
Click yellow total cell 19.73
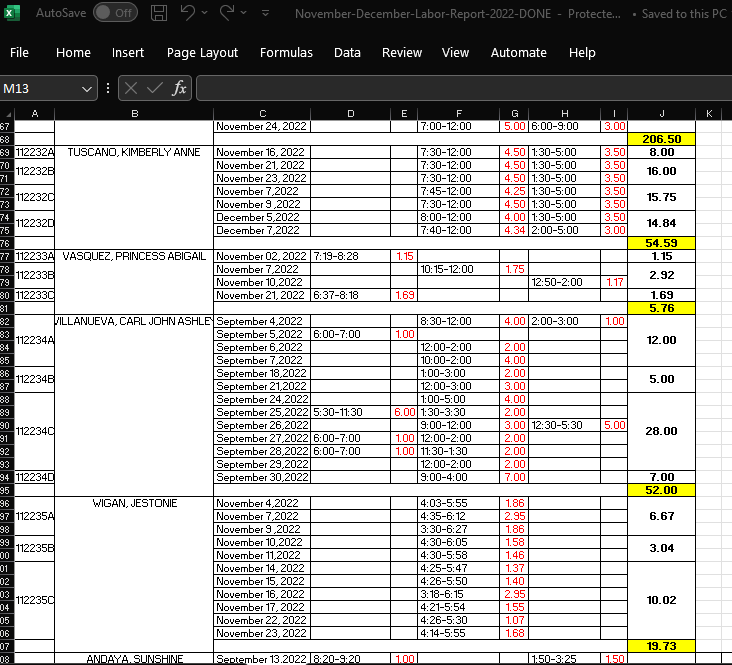662,646
